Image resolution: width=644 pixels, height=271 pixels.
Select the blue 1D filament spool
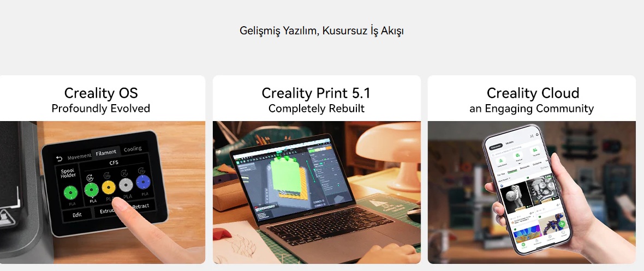144,182
